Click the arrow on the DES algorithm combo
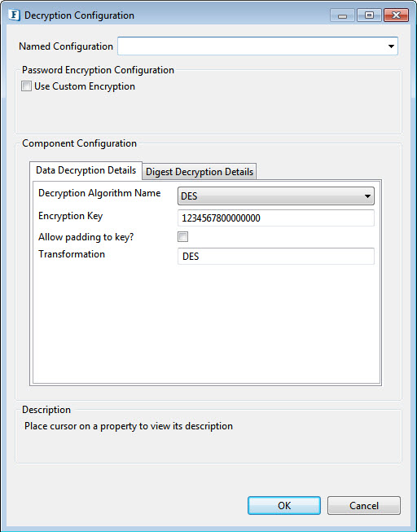The width and height of the screenshot is (417, 532). [x=367, y=196]
